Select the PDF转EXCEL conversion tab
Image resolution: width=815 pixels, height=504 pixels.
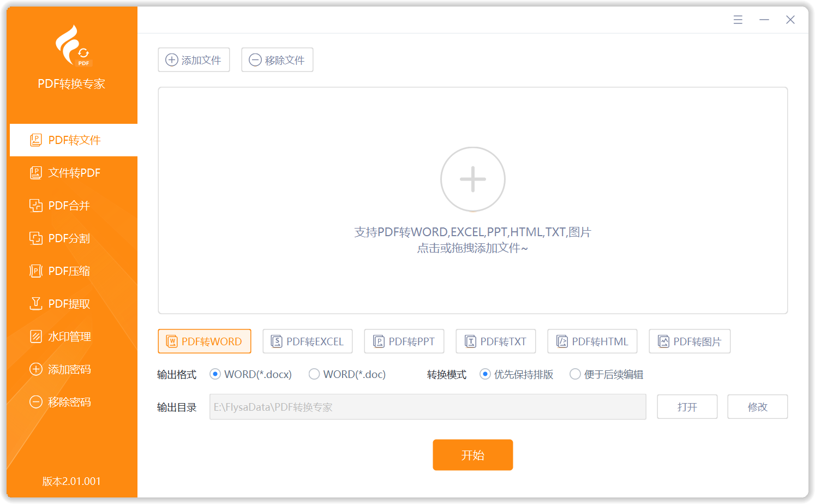click(x=308, y=341)
